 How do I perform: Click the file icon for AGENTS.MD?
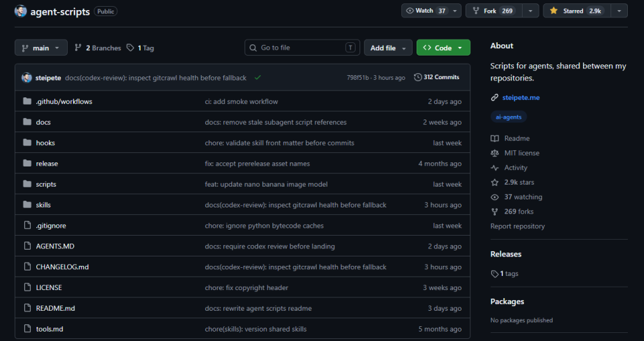[x=27, y=246]
